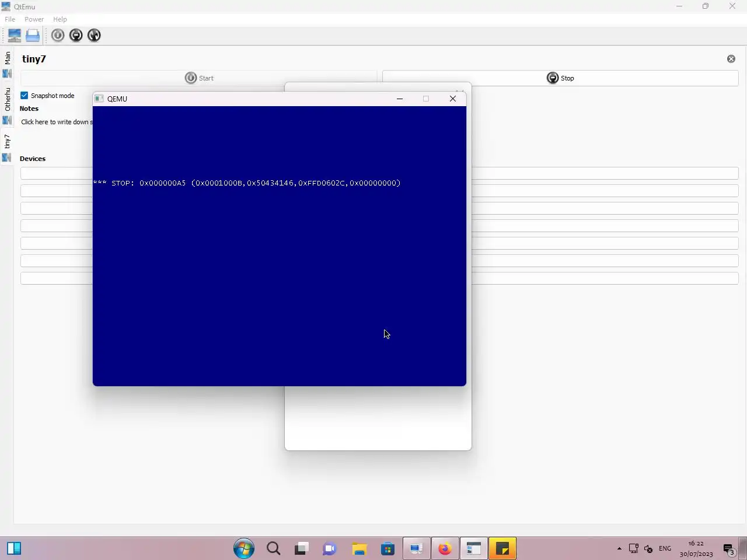
Task: Click the STOP error text in QEMU
Action: 247,183
